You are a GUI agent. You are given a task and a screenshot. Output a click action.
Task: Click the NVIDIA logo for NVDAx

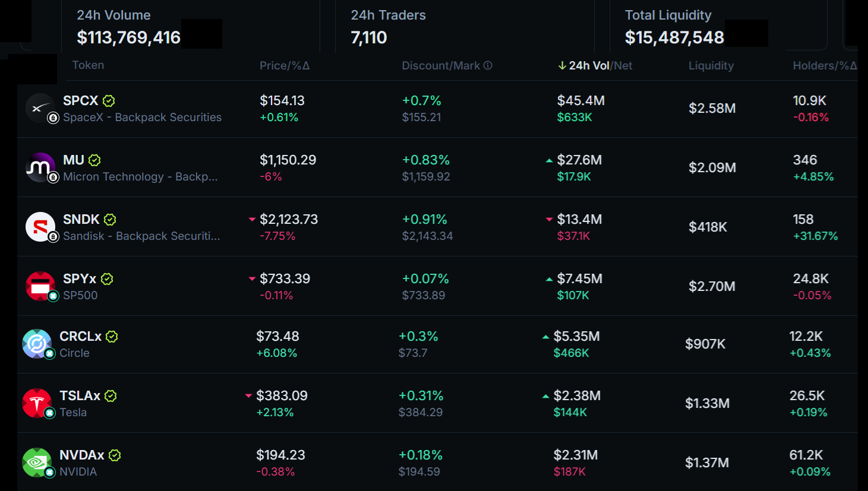coord(37,463)
